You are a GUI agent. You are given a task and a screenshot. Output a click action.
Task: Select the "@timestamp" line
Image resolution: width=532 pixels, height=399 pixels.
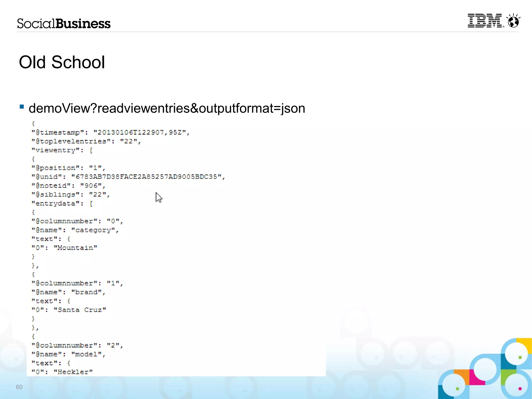[111, 132]
